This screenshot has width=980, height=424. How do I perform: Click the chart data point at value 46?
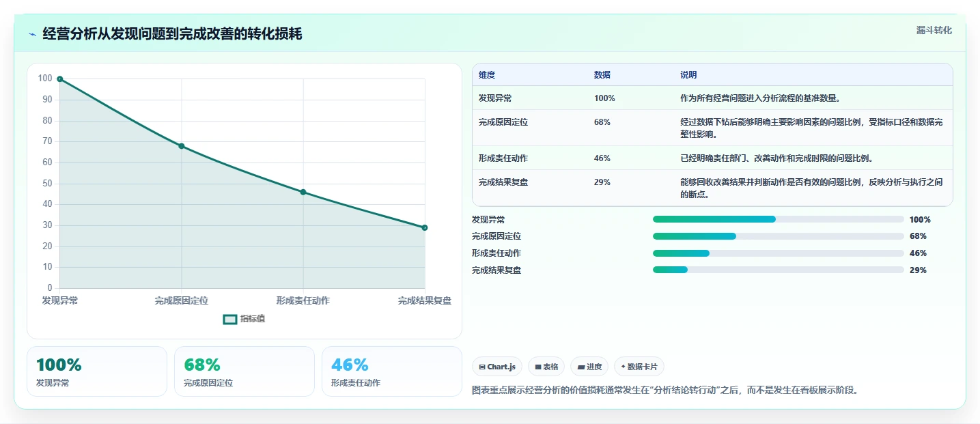303,192
